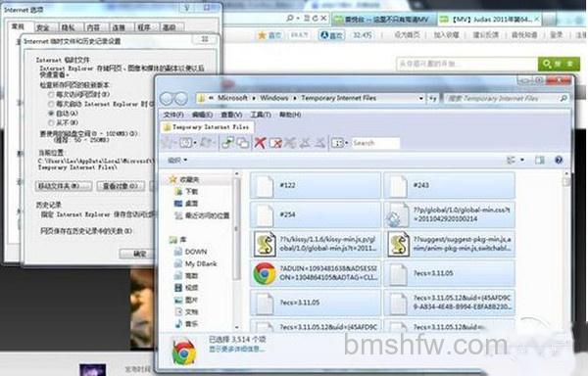The width and height of the screenshot is (588, 376).
Task: Open the address bar path dropdown arrow
Action: point(421,99)
